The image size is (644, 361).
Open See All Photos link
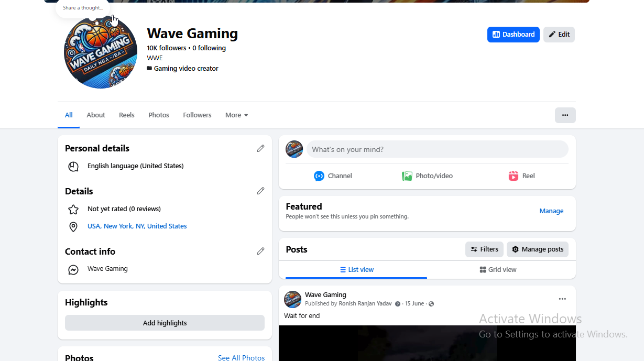(x=241, y=358)
